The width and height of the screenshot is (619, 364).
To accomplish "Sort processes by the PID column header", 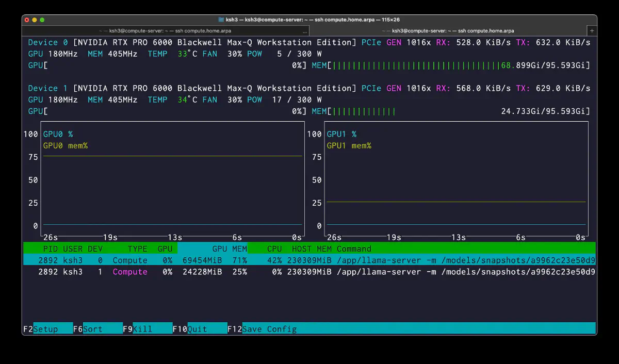I will 51,249.
